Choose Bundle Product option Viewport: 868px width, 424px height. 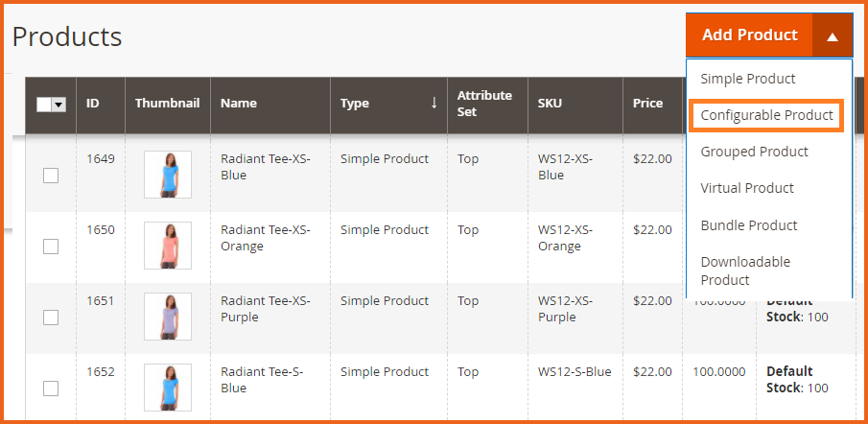pos(749,225)
